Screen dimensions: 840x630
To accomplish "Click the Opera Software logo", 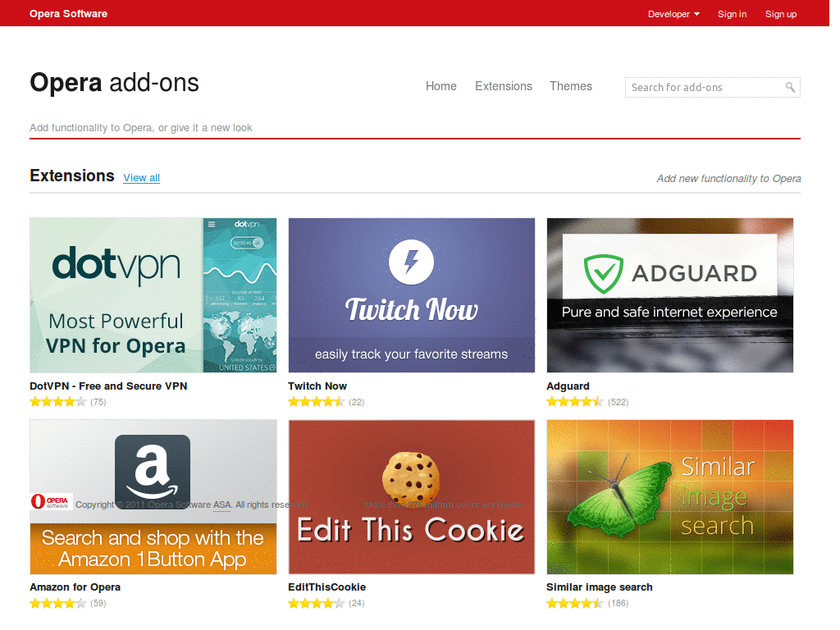I will point(68,13).
